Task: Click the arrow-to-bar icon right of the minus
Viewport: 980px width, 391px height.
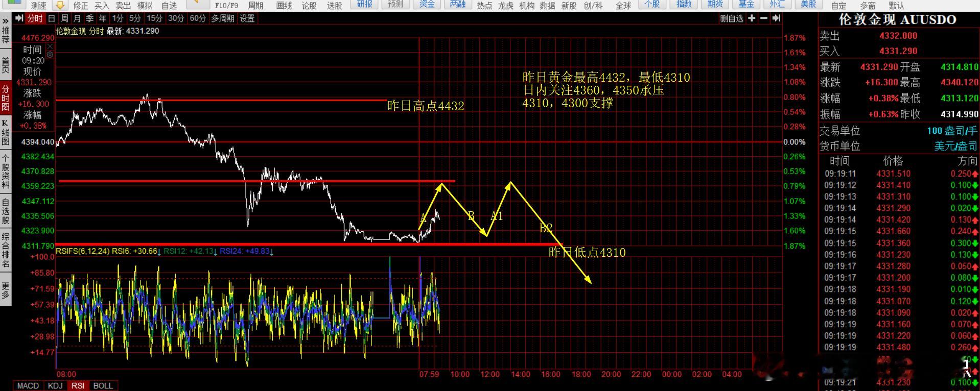Action: point(776,18)
